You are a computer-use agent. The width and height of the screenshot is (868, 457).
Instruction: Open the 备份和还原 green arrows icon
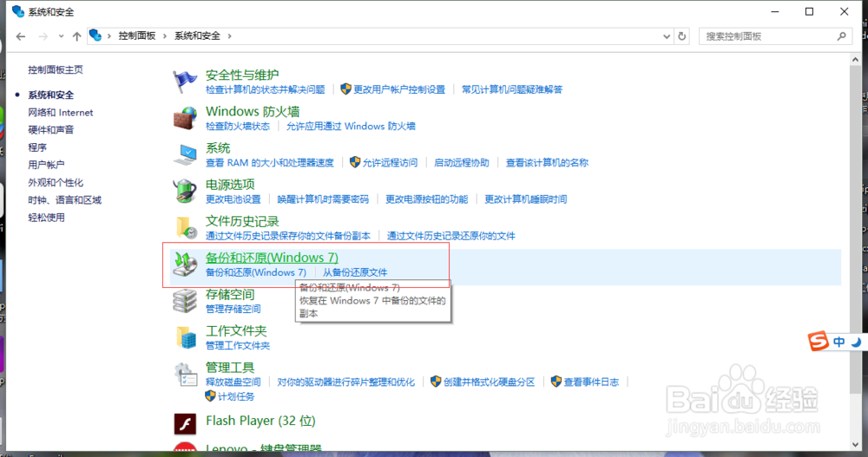185,264
